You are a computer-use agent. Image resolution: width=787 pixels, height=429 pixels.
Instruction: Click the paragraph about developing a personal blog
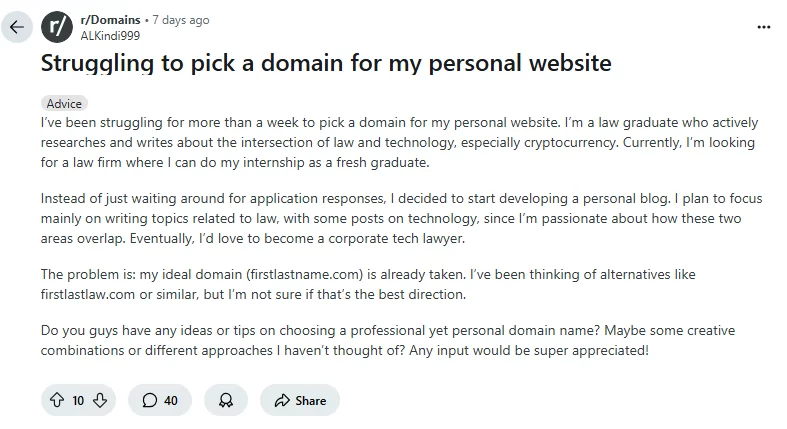coord(398,217)
